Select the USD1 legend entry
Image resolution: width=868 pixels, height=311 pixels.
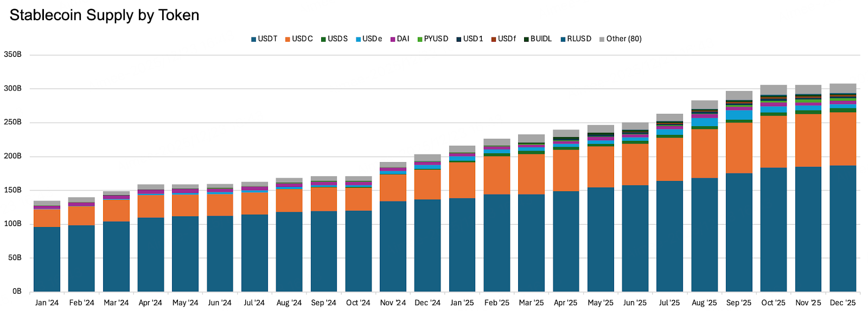(x=470, y=39)
